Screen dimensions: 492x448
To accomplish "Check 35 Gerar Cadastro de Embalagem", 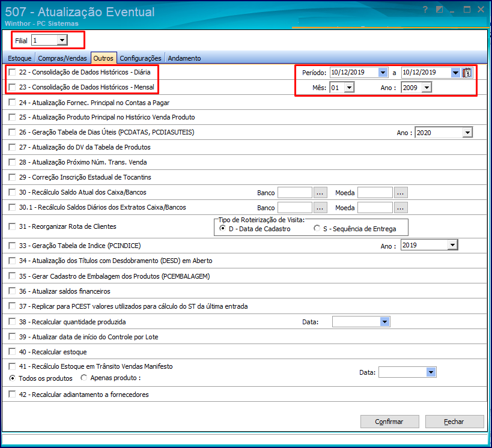I will pos(12,276).
